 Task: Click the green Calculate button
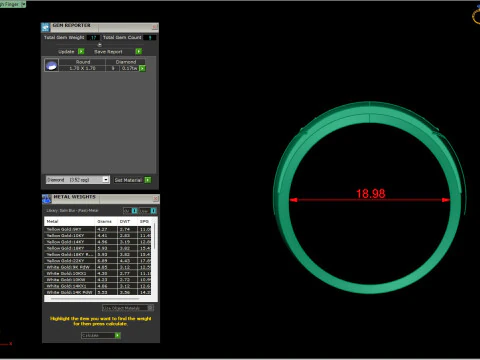[118, 335]
